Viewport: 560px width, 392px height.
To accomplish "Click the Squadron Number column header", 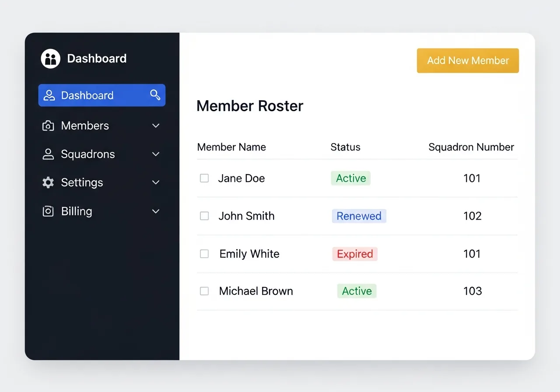I will pos(471,147).
